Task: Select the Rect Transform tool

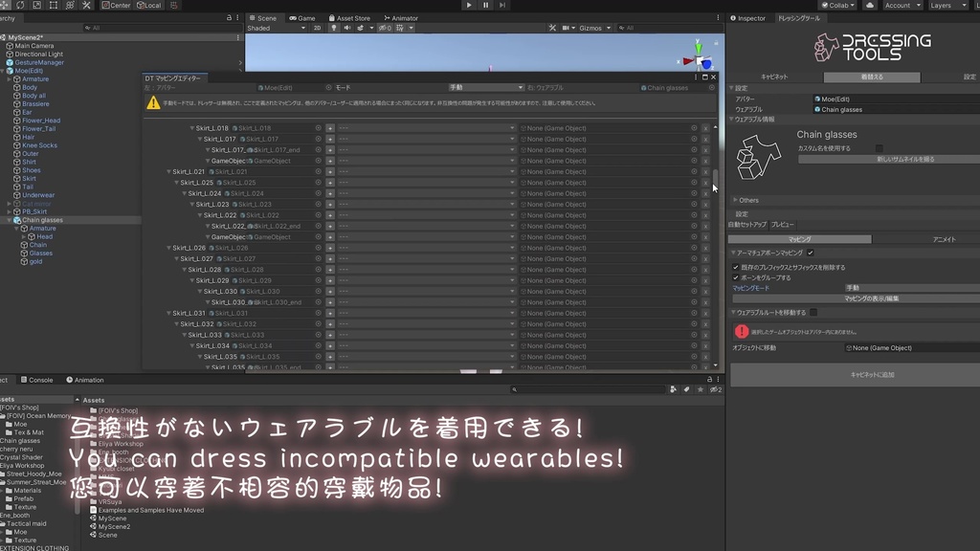Action: (52, 5)
